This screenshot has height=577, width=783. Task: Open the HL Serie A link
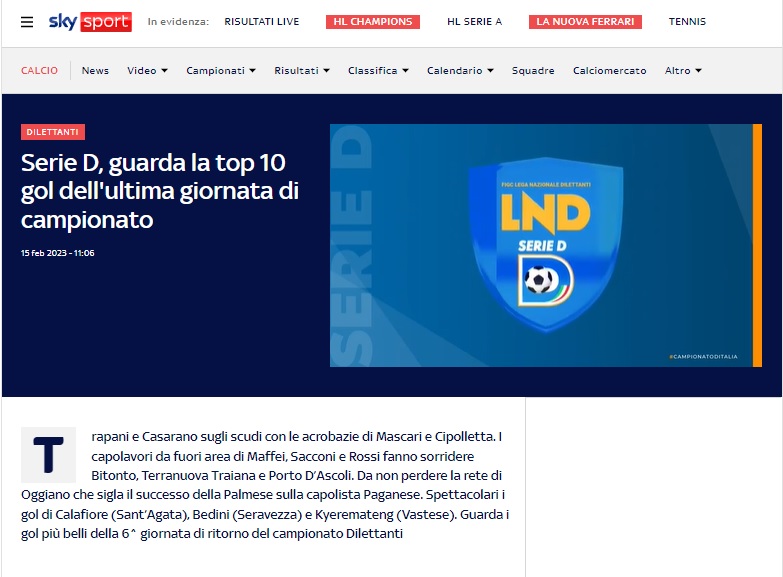pos(474,22)
